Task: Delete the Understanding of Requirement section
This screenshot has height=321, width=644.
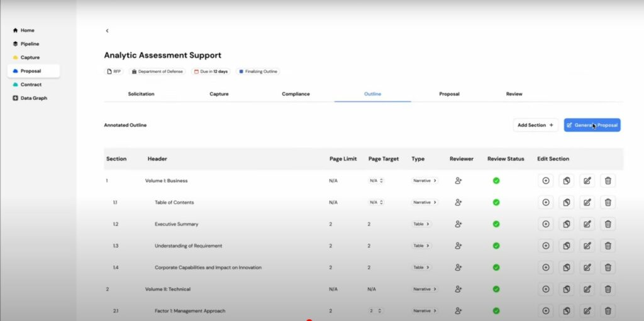Action: point(608,246)
